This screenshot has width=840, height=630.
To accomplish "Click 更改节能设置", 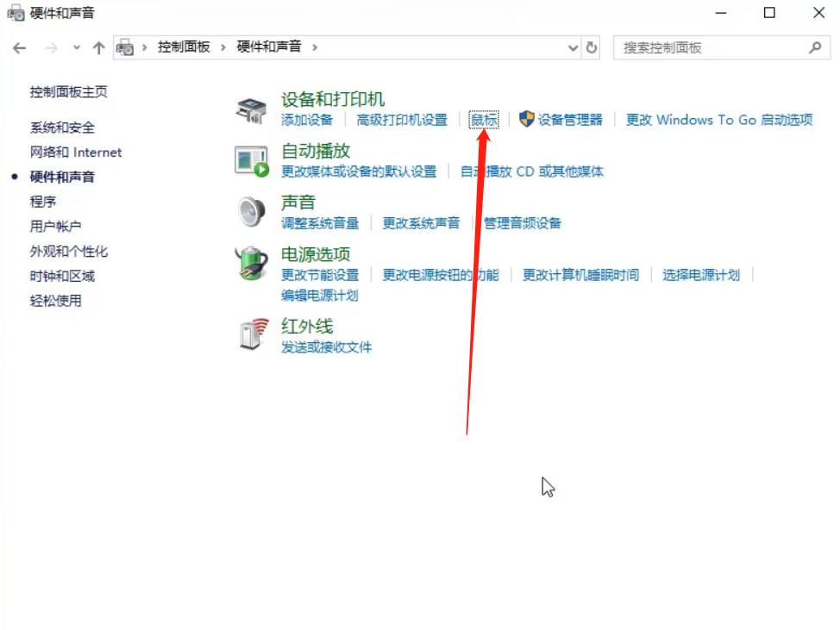I will pyautogui.click(x=320, y=275).
